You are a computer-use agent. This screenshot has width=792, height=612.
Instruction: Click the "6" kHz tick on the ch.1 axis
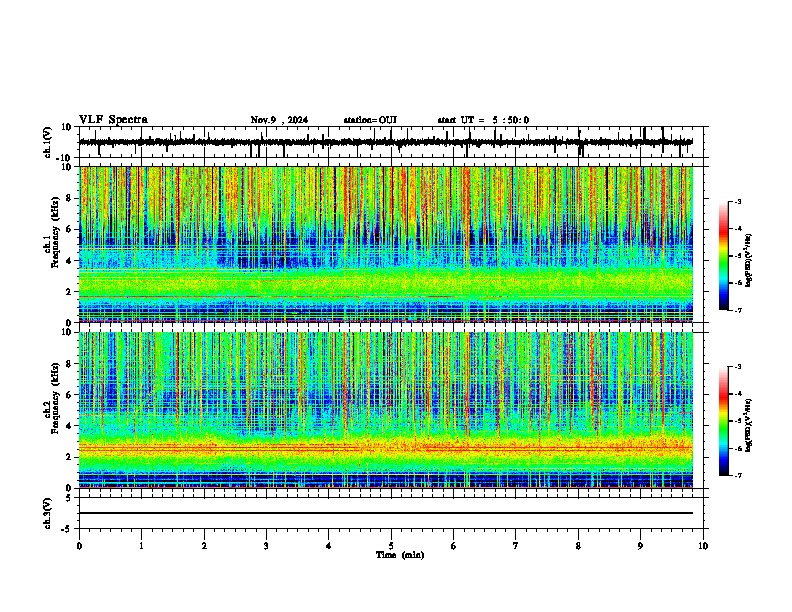[69, 229]
